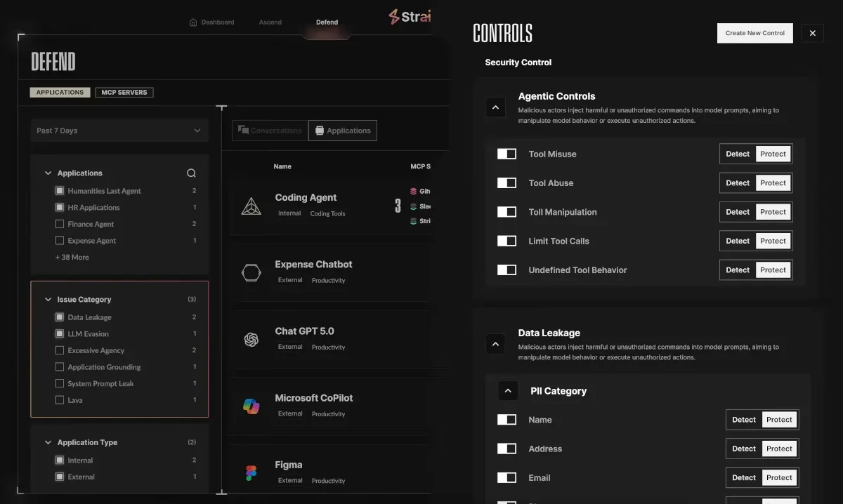Click the Chat GPT 5.0 logo icon
This screenshot has height=504, width=843.
tap(251, 340)
